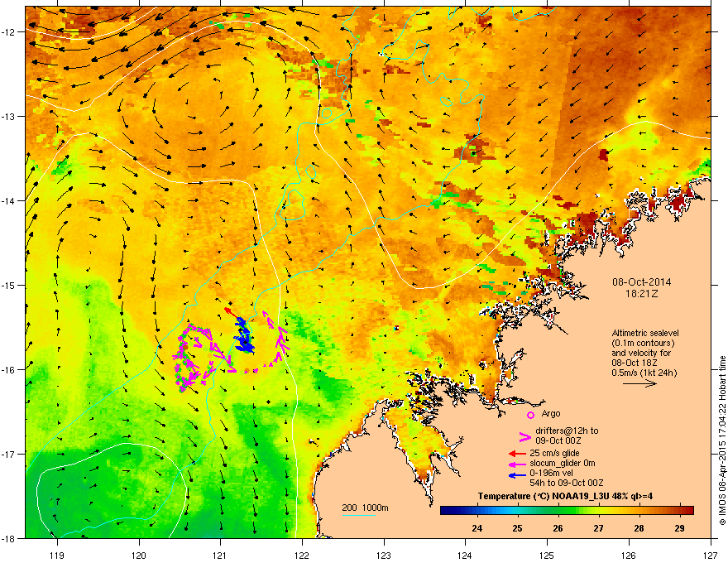Click the color bar tick label 27

click(x=598, y=528)
